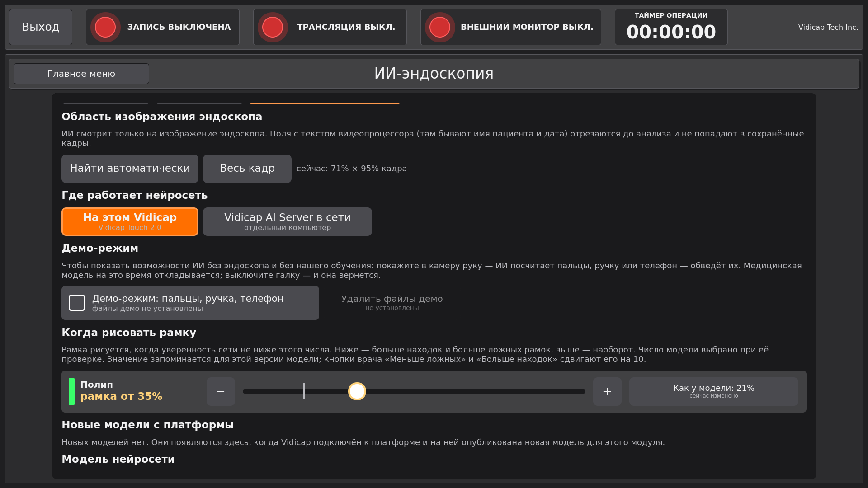868x488 pixels.
Task: Click the Выход exit button
Action: [41, 27]
